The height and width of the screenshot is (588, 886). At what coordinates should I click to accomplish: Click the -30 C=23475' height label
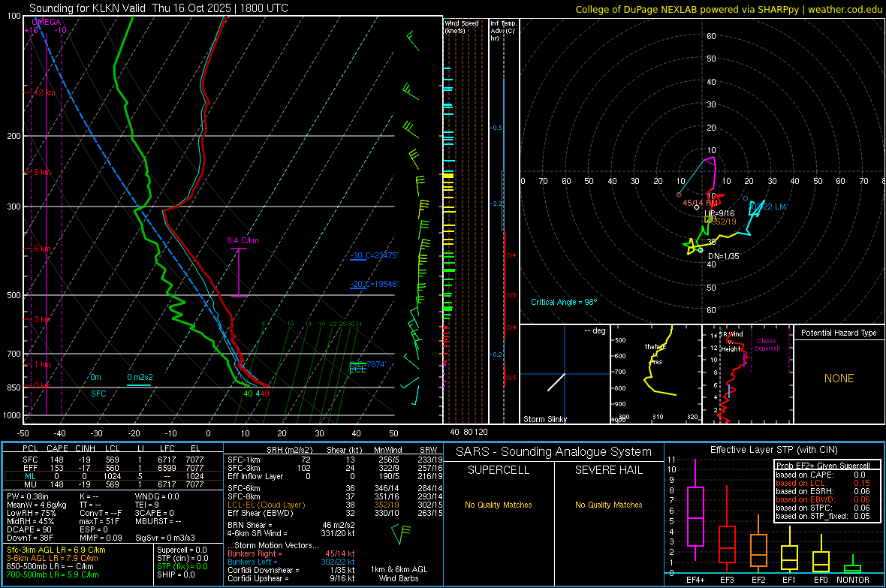pyautogui.click(x=374, y=255)
